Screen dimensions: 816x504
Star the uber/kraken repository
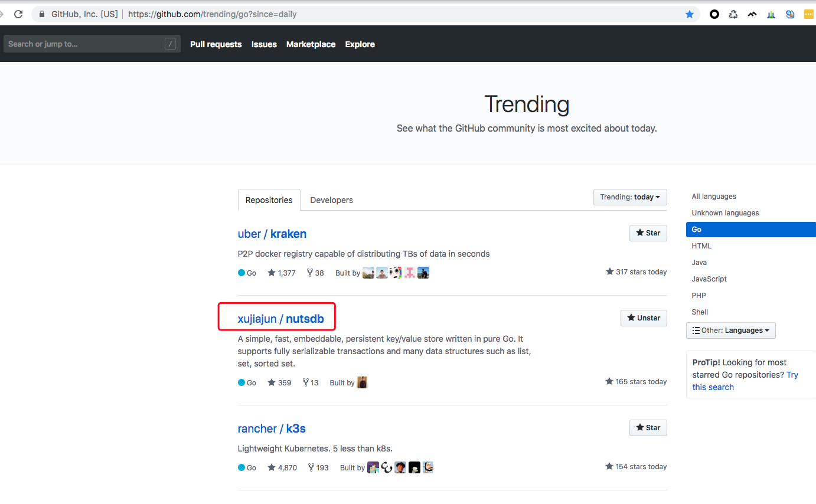pos(648,233)
